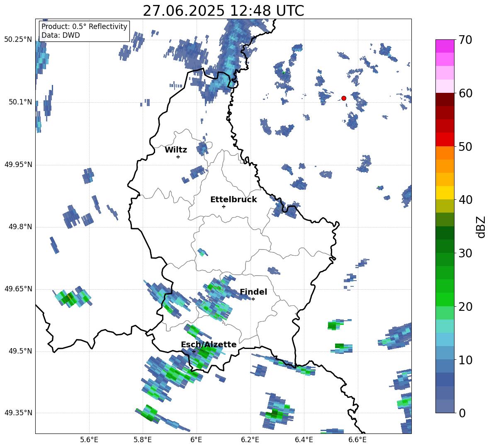Click the Findel station cross marker

[253, 299]
